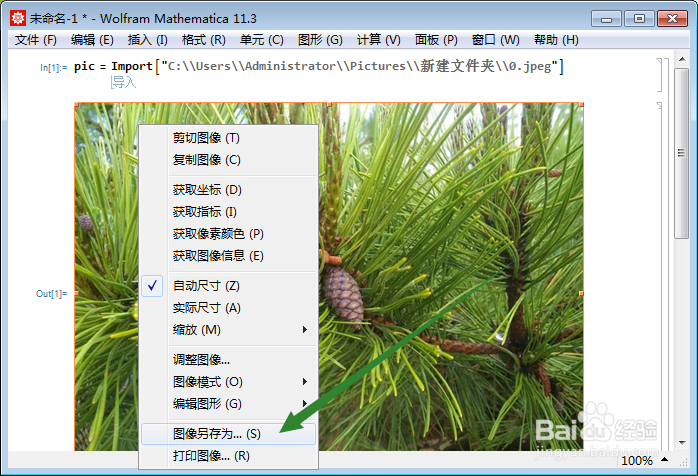
Task: Click the Out[1]= cell label
Action: pyautogui.click(x=52, y=294)
